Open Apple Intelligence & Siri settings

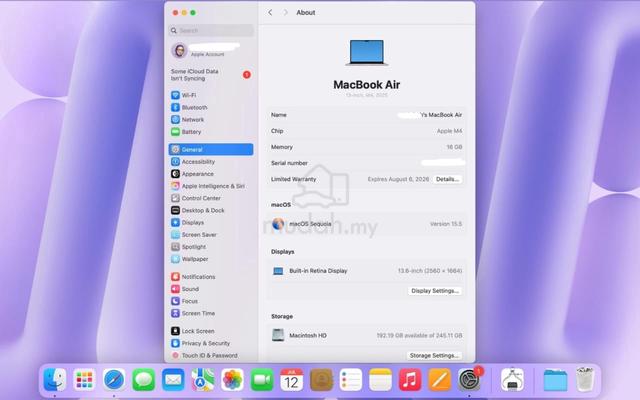[211, 186]
